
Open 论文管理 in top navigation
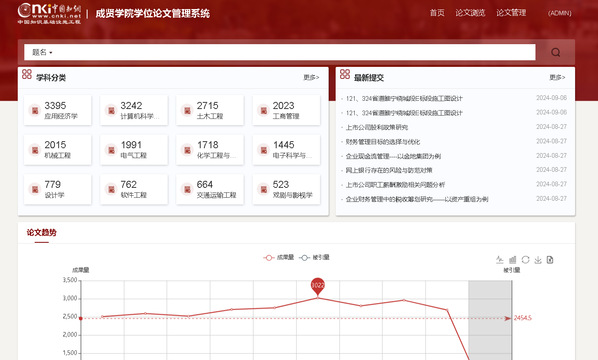511,13
